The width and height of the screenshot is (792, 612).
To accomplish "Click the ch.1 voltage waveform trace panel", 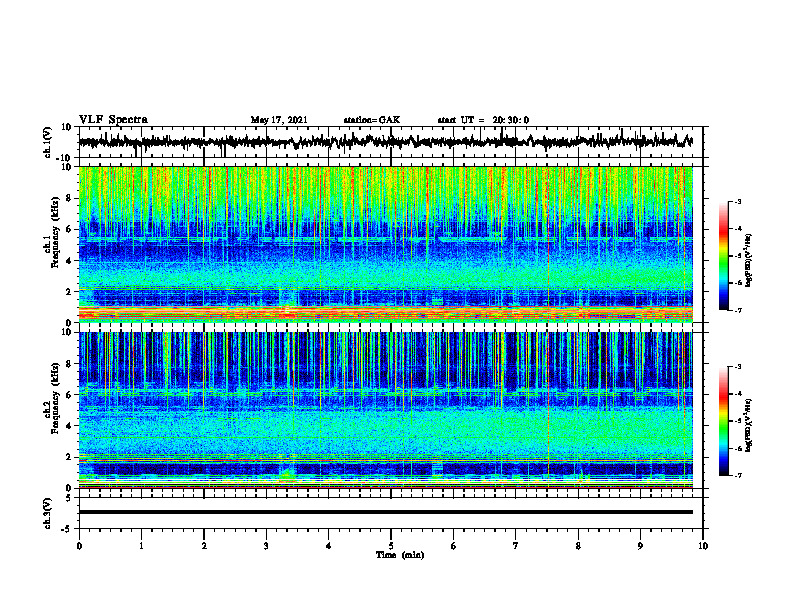I will point(390,142).
